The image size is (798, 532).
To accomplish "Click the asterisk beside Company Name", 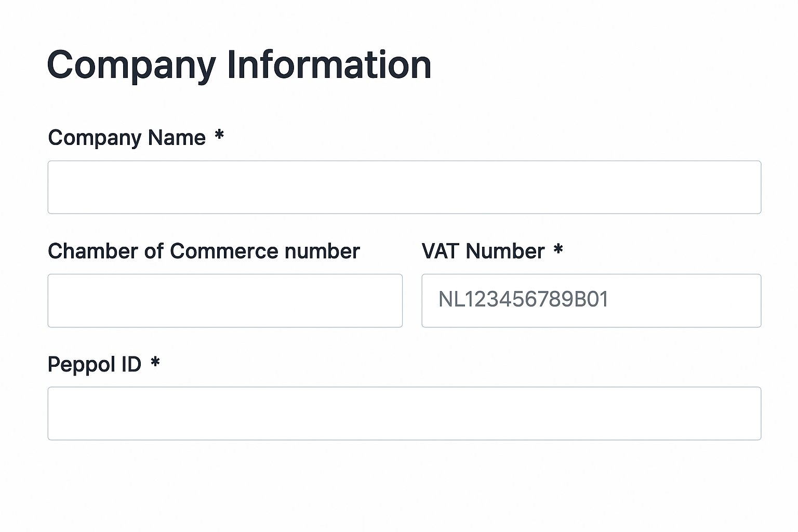I will [219, 136].
